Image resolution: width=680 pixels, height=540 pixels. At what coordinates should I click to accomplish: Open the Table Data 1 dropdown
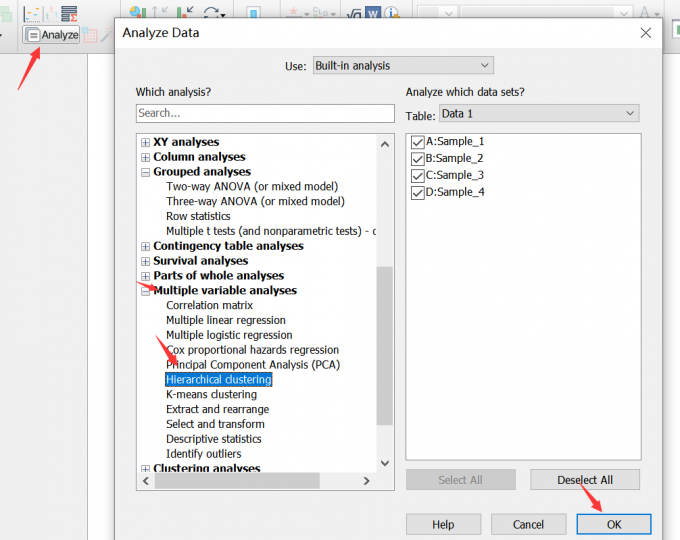click(538, 114)
